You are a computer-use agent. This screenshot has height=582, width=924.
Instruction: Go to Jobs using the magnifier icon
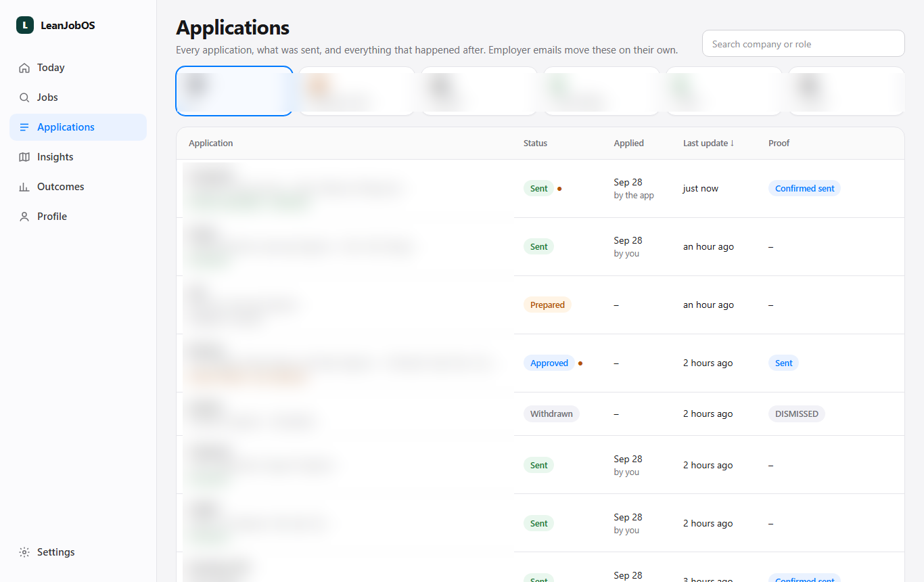[x=24, y=97]
